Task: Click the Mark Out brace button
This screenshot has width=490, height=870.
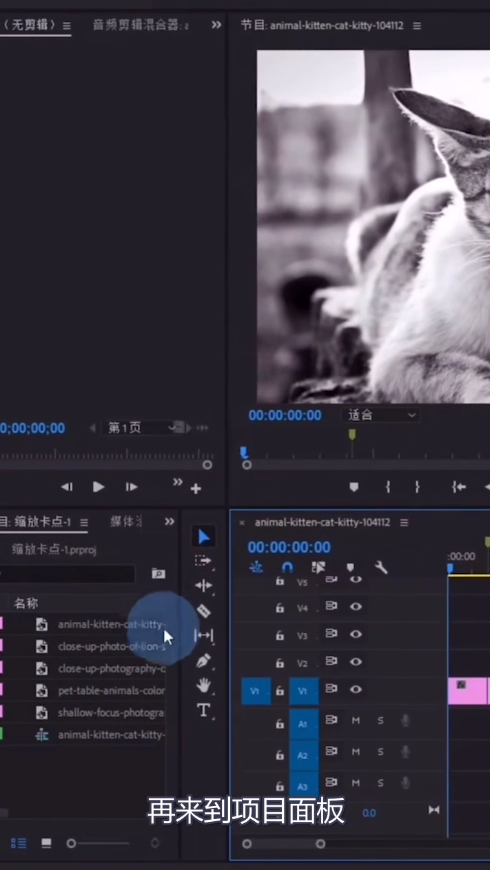Action: [x=417, y=487]
